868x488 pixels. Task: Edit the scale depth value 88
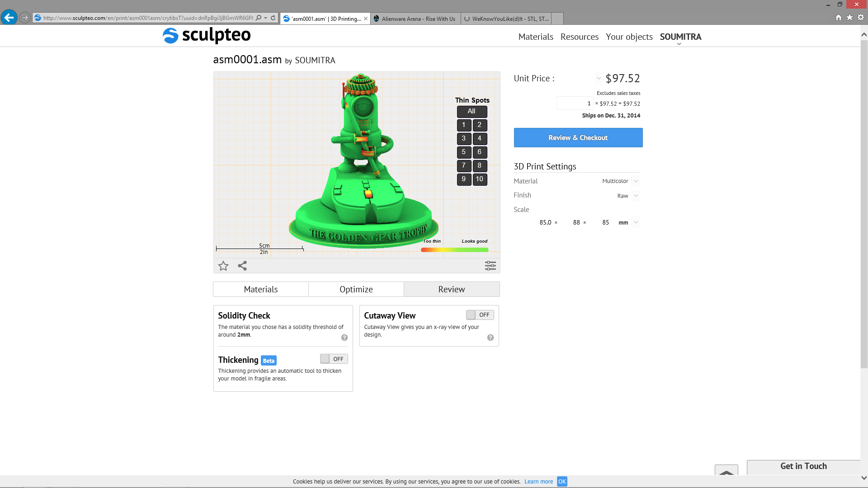(576, 223)
